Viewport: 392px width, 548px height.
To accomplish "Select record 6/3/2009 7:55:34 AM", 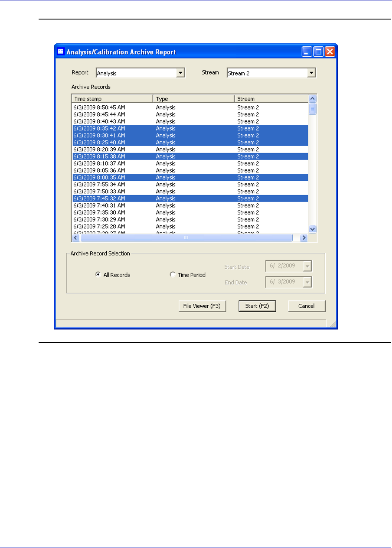I will click(x=190, y=184).
